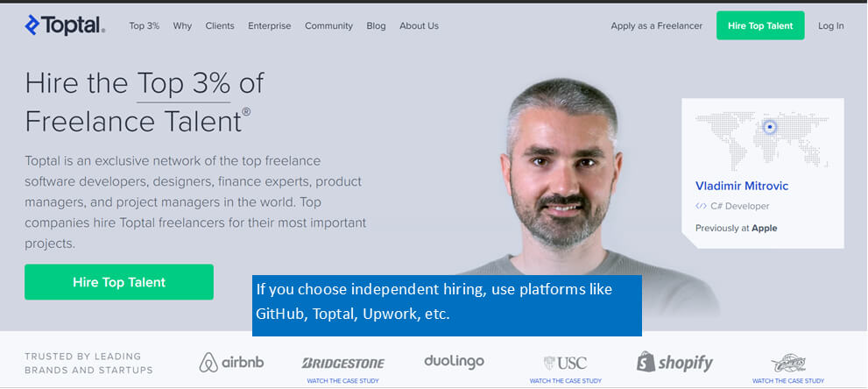Click the Bridgestone logo
The height and width of the screenshot is (389, 868).
point(343,363)
